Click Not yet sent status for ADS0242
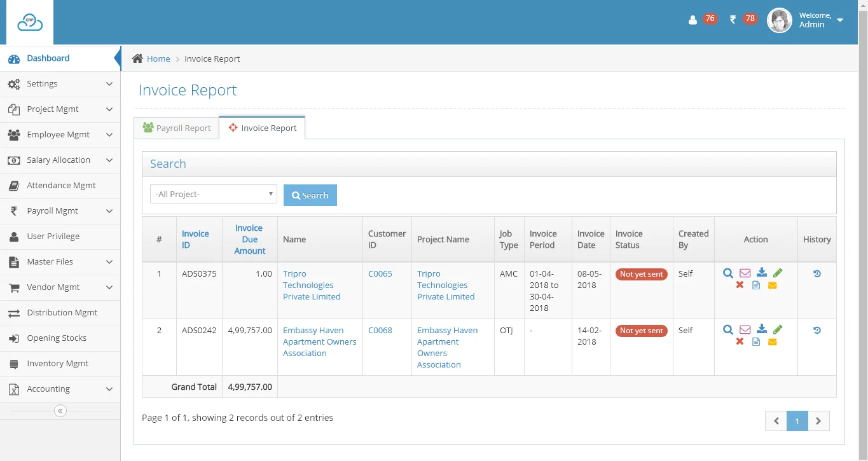The image size is (868, 461). pyautogui.click(x=641, y=331)
